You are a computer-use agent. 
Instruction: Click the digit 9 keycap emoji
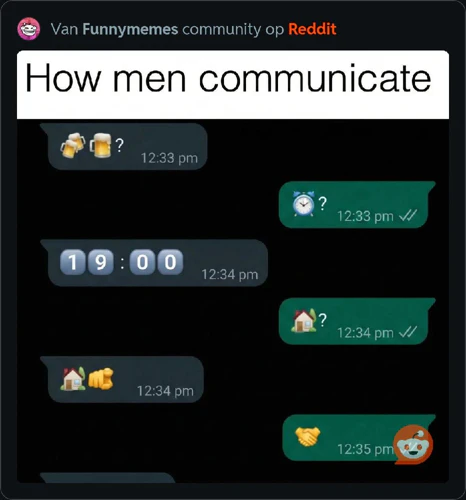pyautogui.click(x=100, y=262)
